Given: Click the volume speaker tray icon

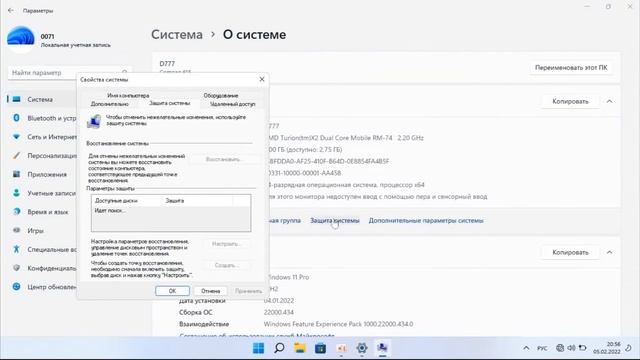Looking at the screenshot, I should 571,348.
